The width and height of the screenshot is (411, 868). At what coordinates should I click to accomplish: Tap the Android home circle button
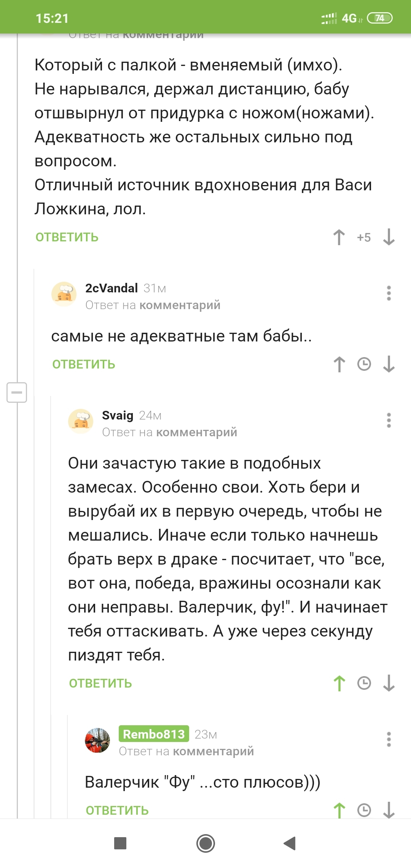point(205,843)
